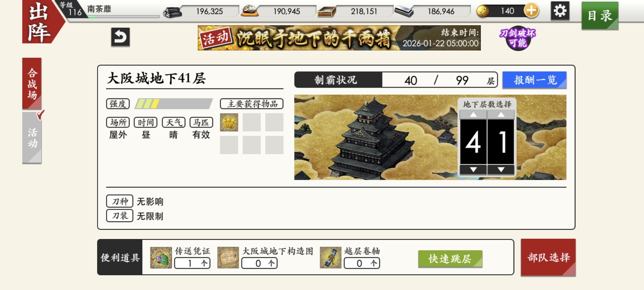Click the back arrow return icon
This screenshot has width=644, height=290.
coord(120,37)
